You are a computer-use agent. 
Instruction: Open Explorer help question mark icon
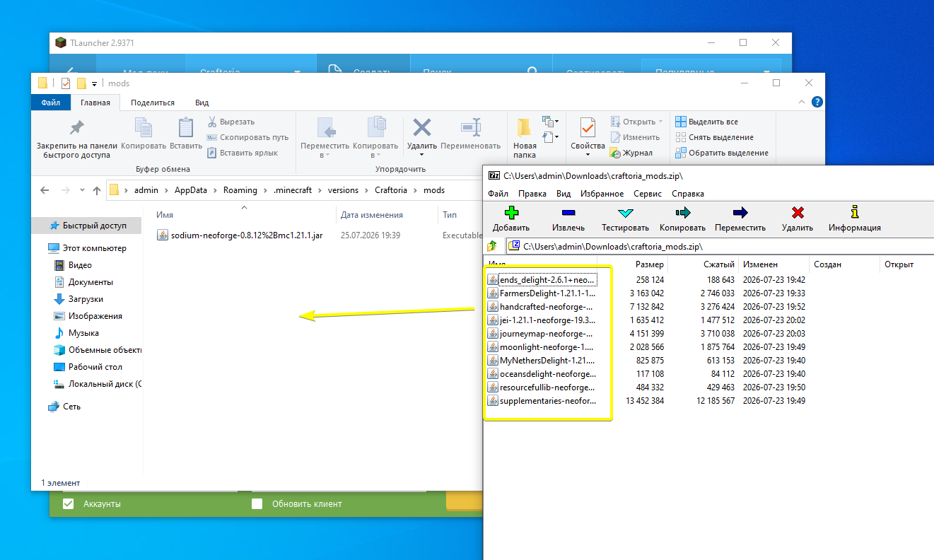pos(817,103)
